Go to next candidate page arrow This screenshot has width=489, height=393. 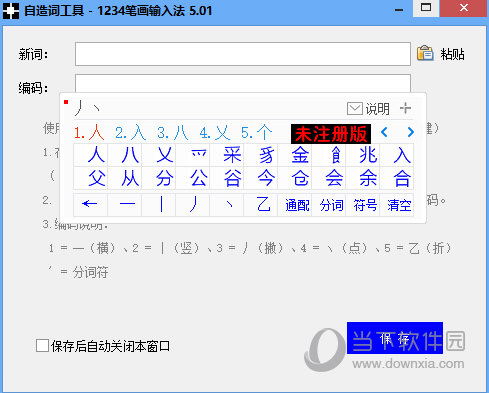pos(411,132)
